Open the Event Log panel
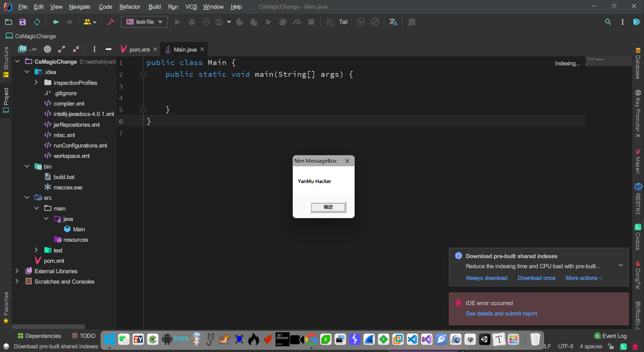Image resolution: width=644 pixels, height=352 pixels. (x=610, y=336)
